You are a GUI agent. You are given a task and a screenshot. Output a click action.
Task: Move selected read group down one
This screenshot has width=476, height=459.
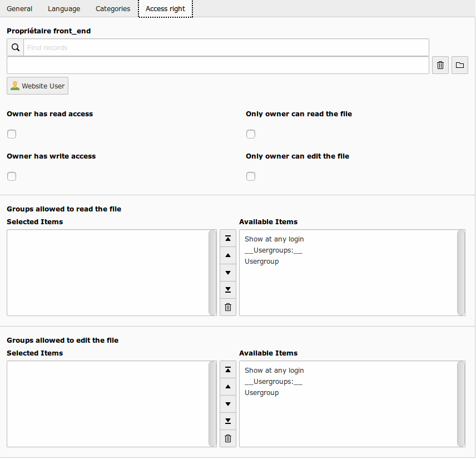tap(228, 273)
